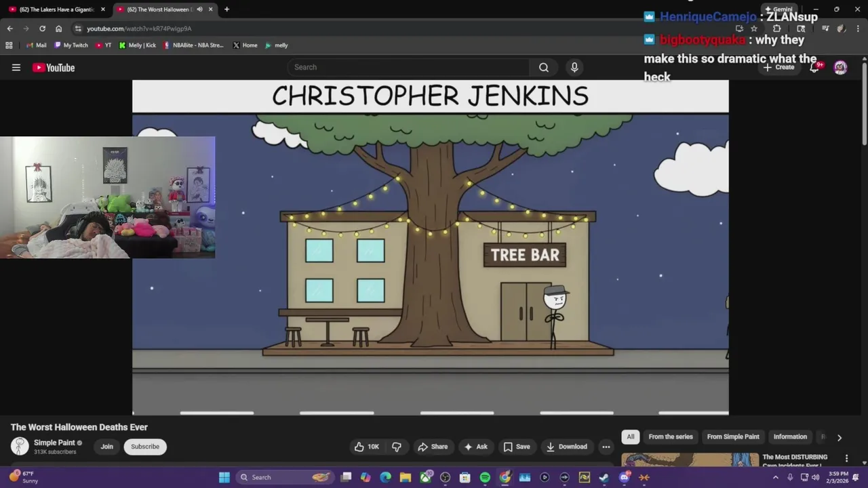Focus the YouTube search input
868x488 pixels.
[x=408, y=67]
